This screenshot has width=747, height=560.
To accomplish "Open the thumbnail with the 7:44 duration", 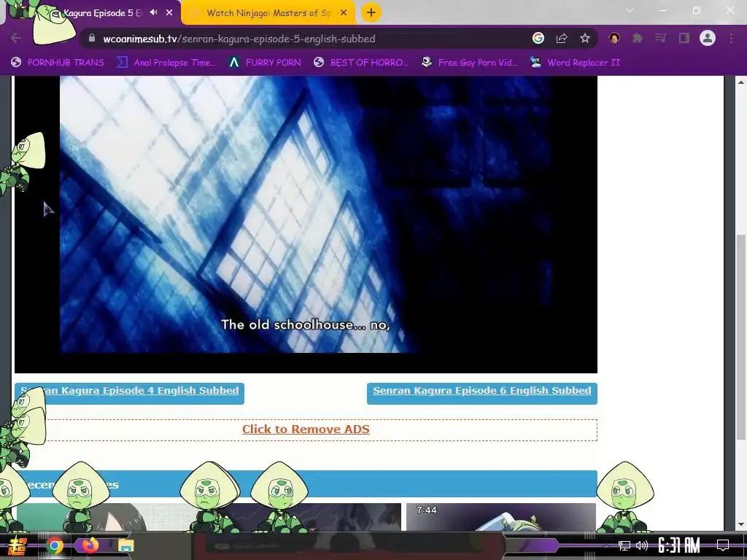I will (500, 516).
